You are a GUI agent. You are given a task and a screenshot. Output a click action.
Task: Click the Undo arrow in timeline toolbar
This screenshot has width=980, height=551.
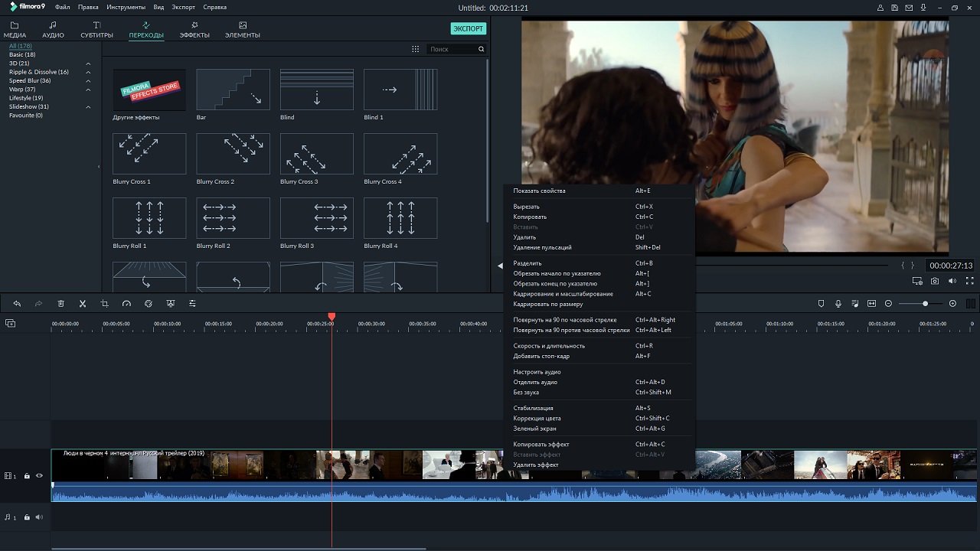tap(17, 304)
